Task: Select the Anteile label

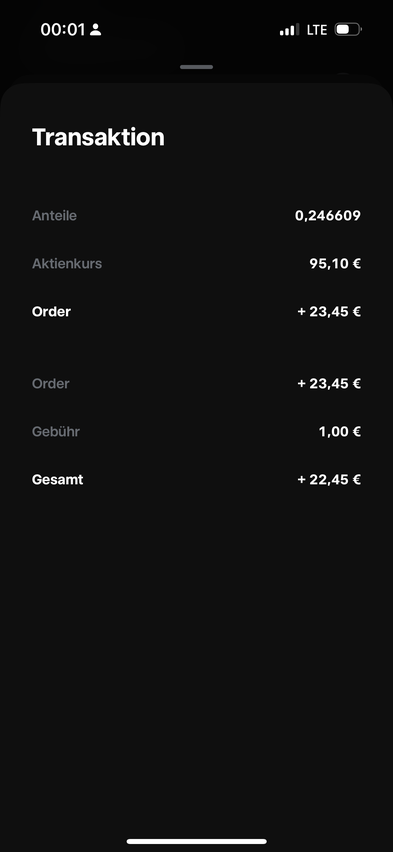Action: tap(54, 216)
